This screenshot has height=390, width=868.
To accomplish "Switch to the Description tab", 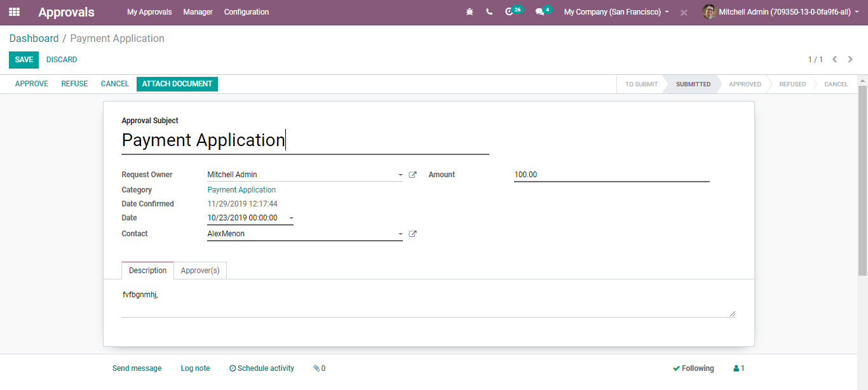I will pos(147,271).
